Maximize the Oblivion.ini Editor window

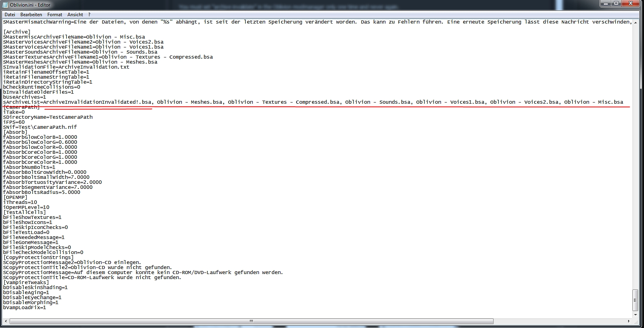(616, 3)
